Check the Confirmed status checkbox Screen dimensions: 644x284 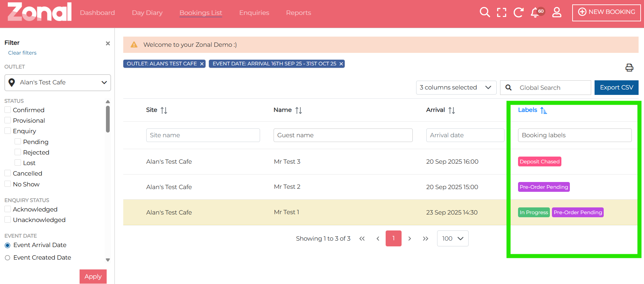coord(8,110)
